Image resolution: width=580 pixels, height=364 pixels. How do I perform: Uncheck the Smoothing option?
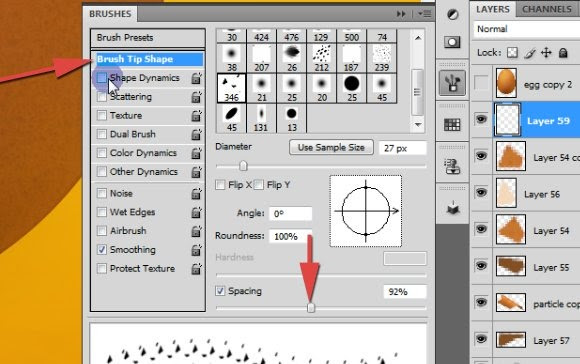(101, 250)
